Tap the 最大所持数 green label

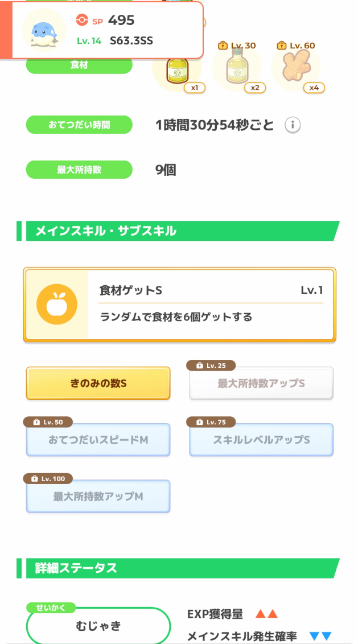coord(79,170)
